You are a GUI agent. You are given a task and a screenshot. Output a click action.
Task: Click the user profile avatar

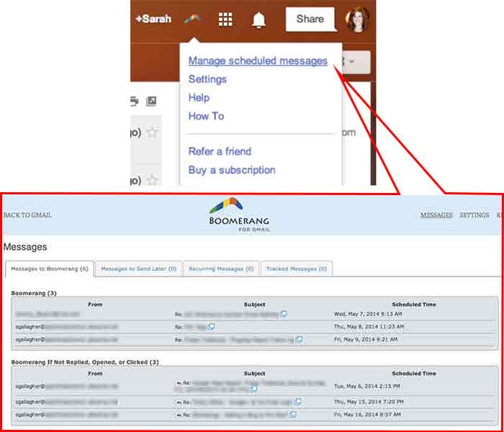tap(357, 19)
